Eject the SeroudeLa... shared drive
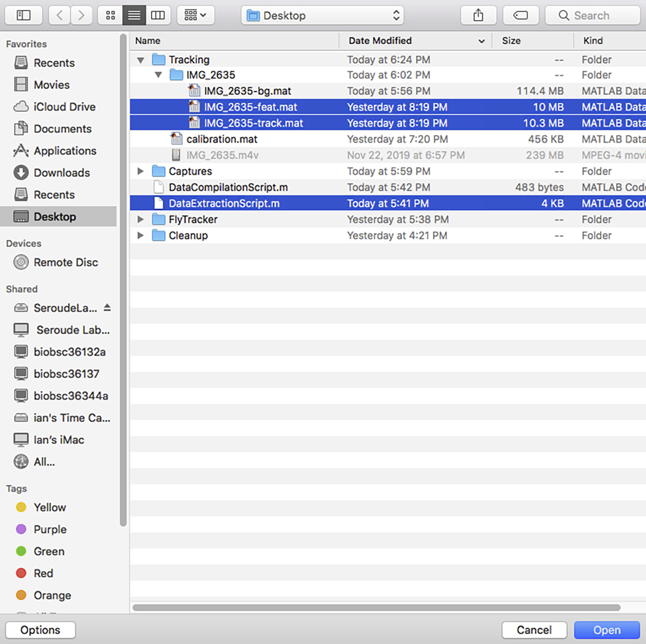The height and width of the screenshot is (644, 646). [x=108, y=308]
